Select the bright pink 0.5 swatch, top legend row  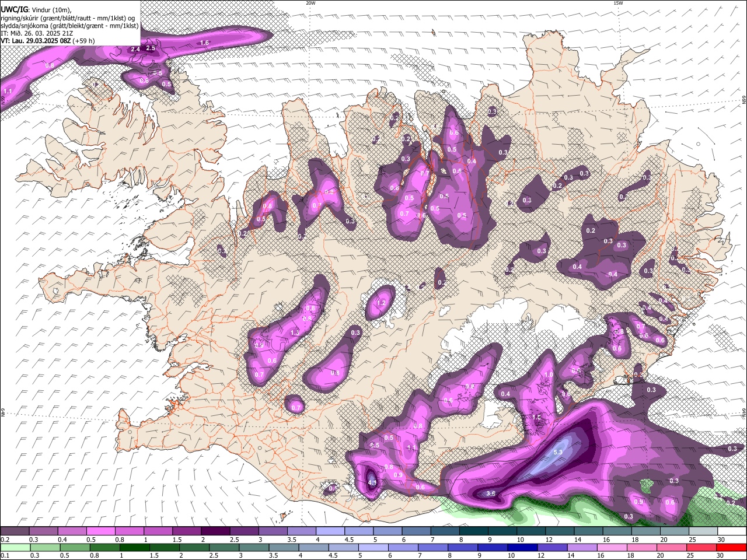pyautogui.click(x=100, y=531)
